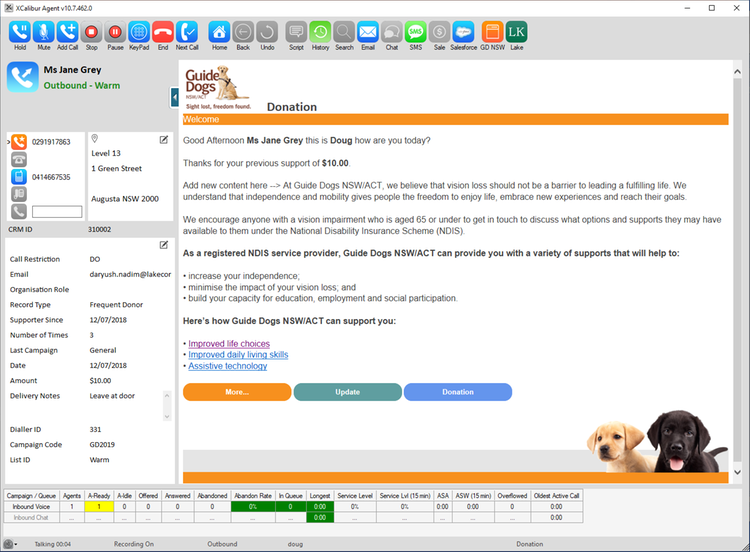Click the Campaign Code value GD2019

click(x=102, y=445)
